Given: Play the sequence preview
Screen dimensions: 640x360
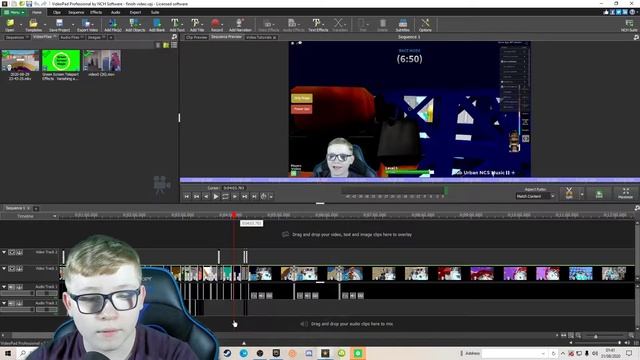Looking at the screenshot, I should coord(216,196).
